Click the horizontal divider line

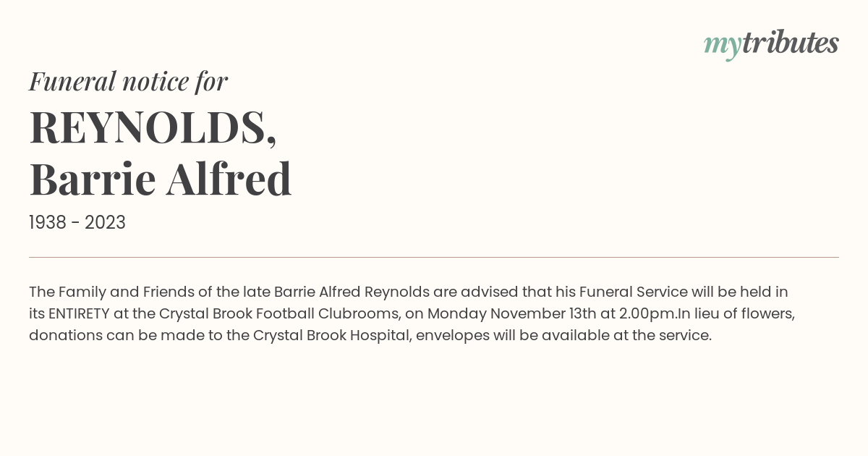[x=434, y=257]
